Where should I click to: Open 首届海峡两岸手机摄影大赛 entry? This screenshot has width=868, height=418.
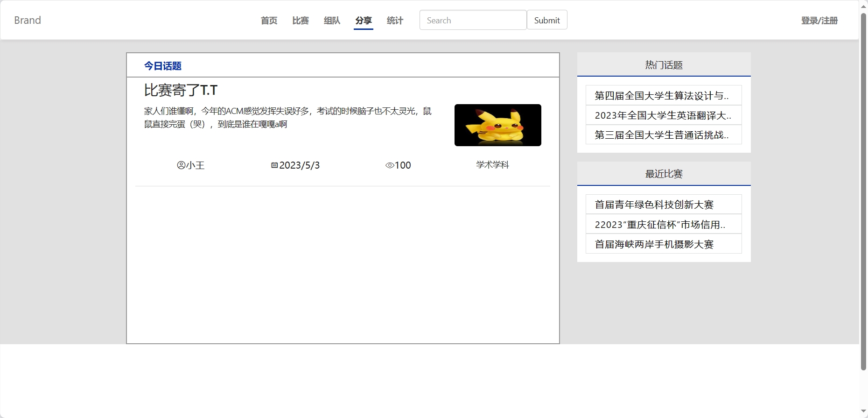point(664,244)
